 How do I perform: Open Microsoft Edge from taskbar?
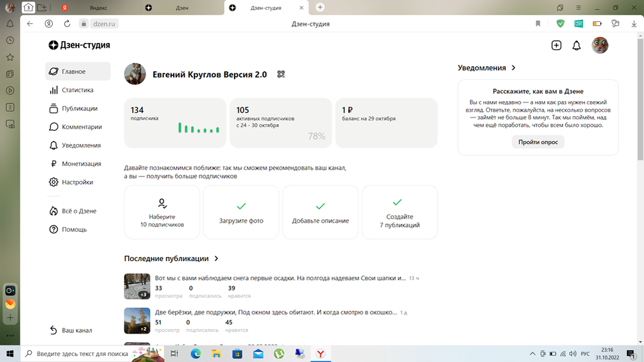[x=196, y=354]
